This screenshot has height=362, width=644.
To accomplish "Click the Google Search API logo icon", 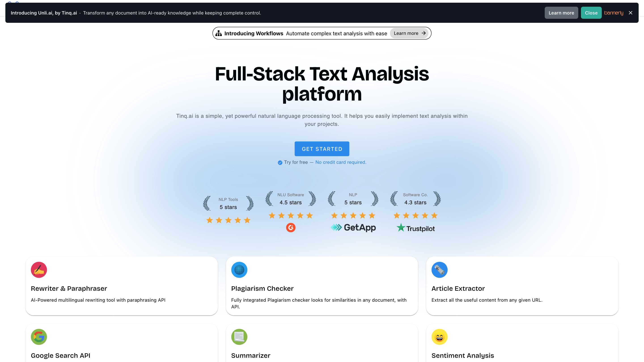I will pos(39,337).
